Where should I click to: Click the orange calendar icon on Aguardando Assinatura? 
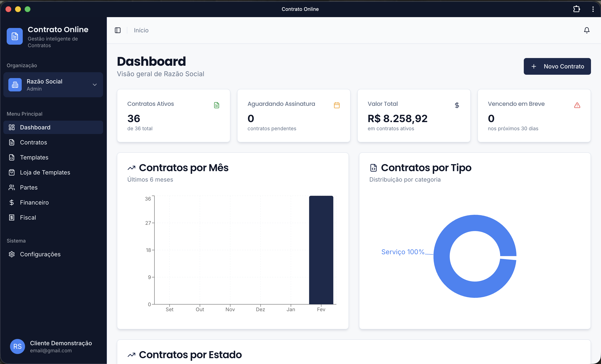click(337, 105)
